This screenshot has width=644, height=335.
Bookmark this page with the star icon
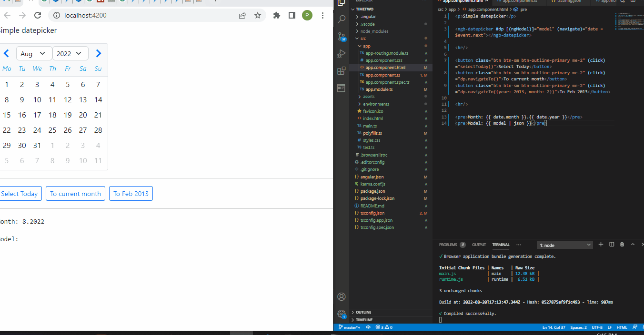click(258, 15)
